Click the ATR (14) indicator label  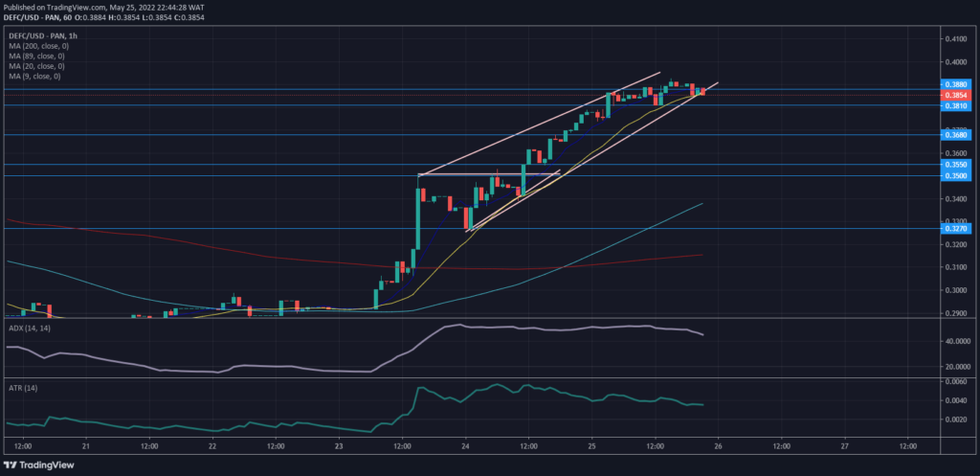(23, 389)
